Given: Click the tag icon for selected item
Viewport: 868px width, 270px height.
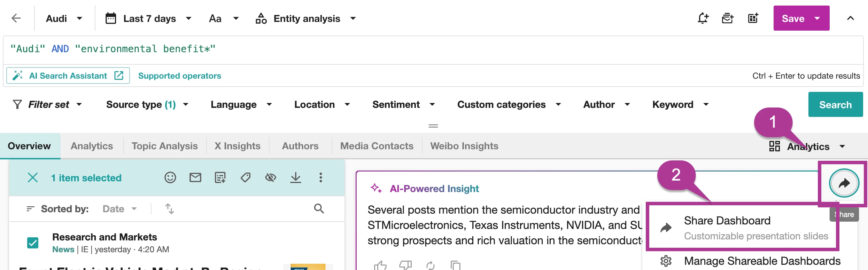Looking at the screenshot, I should click(246, 178).
